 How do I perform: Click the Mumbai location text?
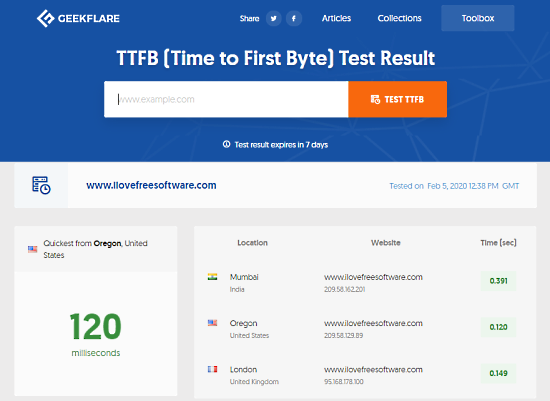(244, 277)
